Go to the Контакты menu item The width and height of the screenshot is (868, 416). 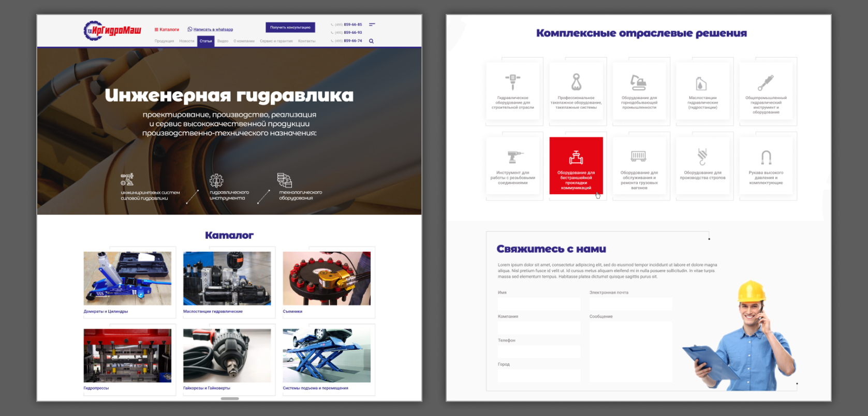pyautogui.click(x=306, y=41)
